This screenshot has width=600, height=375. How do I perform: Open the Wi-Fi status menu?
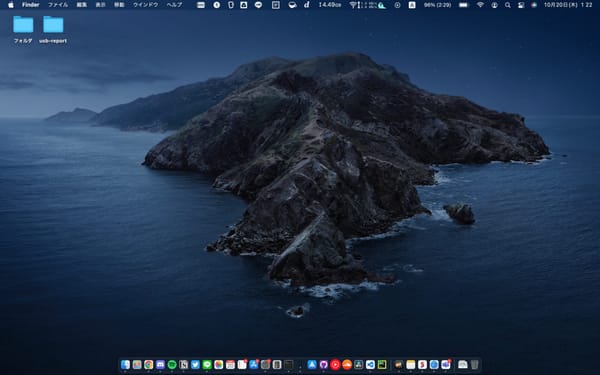480,5
